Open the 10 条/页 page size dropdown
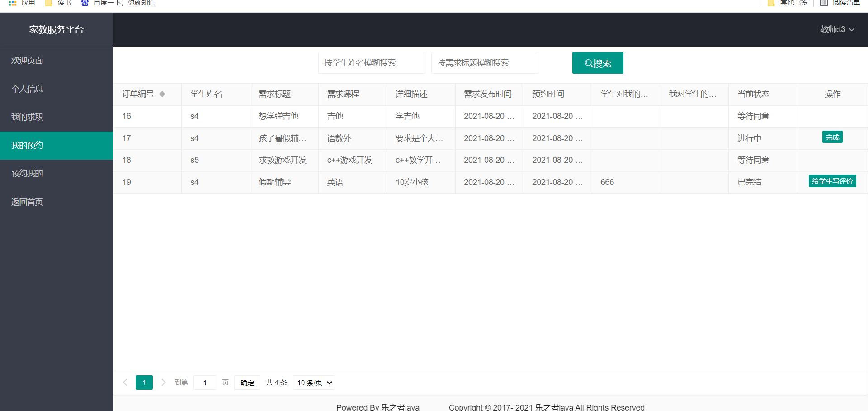This screenshot has height=411, width=868. point(314,383)
